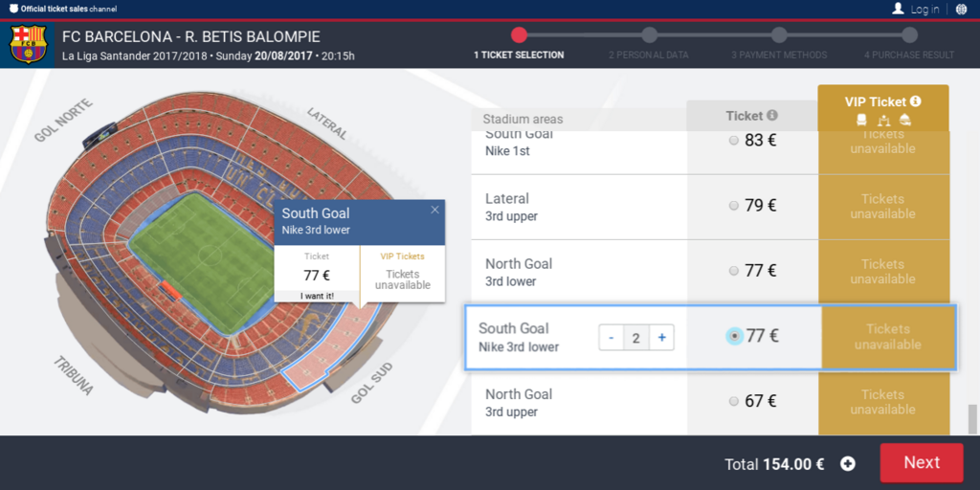Viewport: 980px width, 490px height.
Task: Click the info icon beside VIP Ticket
Action: [916, 100]
